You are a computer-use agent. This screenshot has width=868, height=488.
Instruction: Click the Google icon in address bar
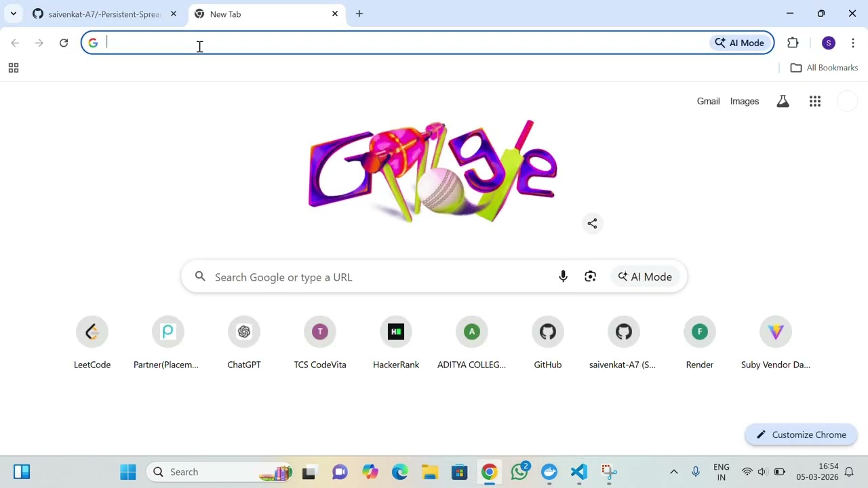pos(93,43)
